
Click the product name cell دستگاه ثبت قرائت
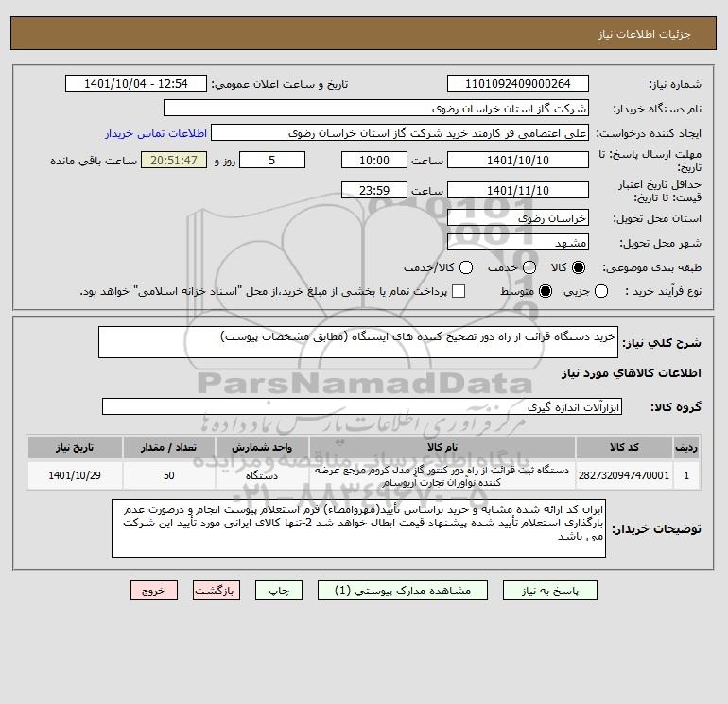tap(442, 475)
